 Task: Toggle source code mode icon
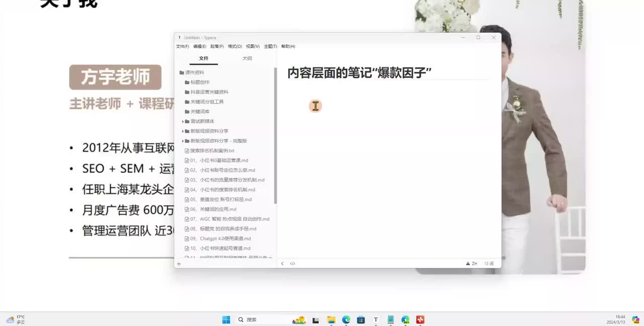292,264
